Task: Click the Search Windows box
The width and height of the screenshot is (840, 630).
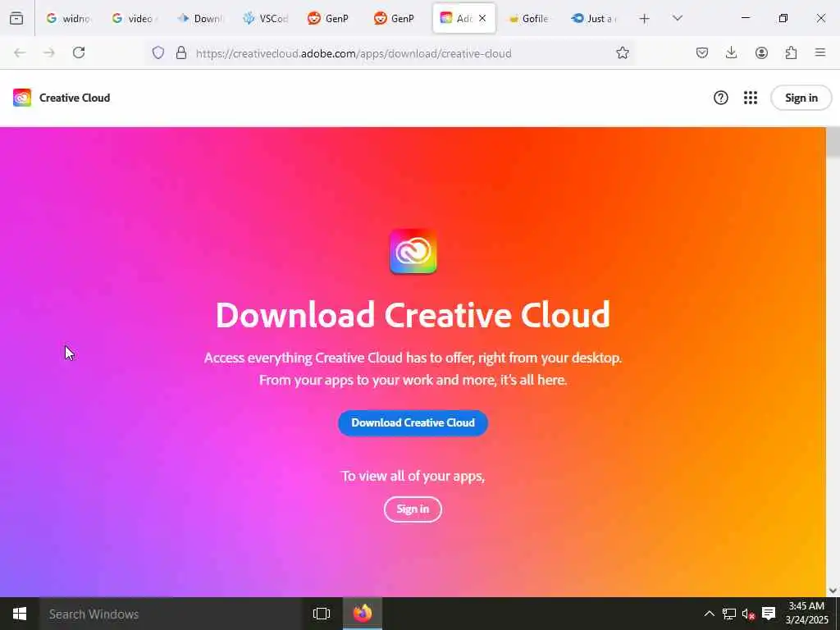Action: pos(170,614)
